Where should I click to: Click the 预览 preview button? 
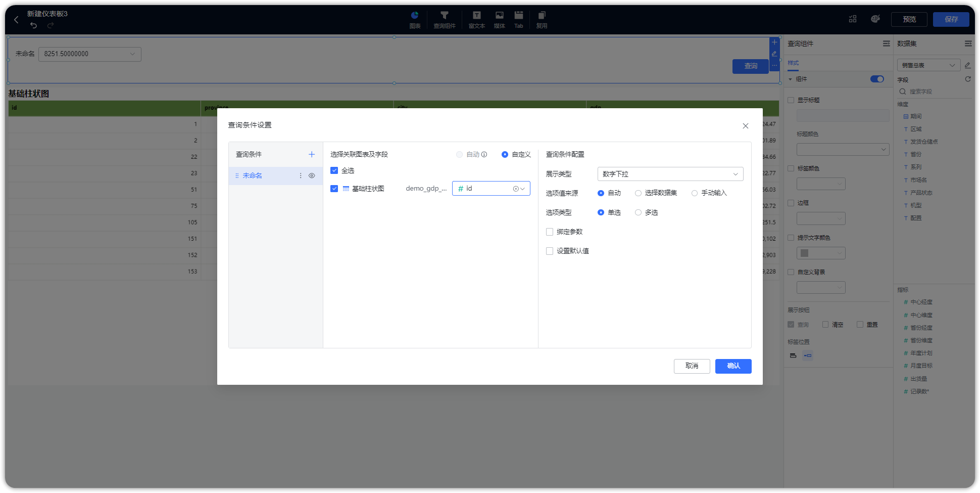pyautogui.click(x=909, y=19)
